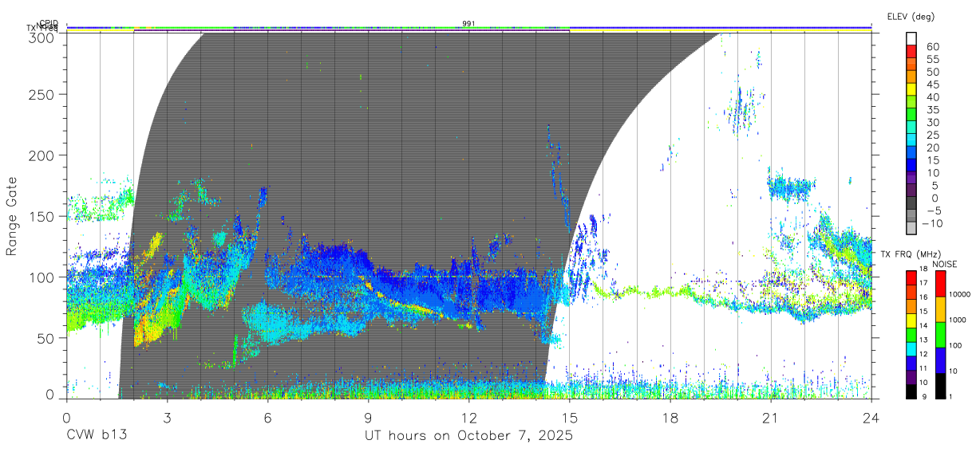Image resolution: width=980 pixels, height=452 pixels.
Task: Click the "3" tick label on the UT hours axis
Action: (x=167, y=417)
